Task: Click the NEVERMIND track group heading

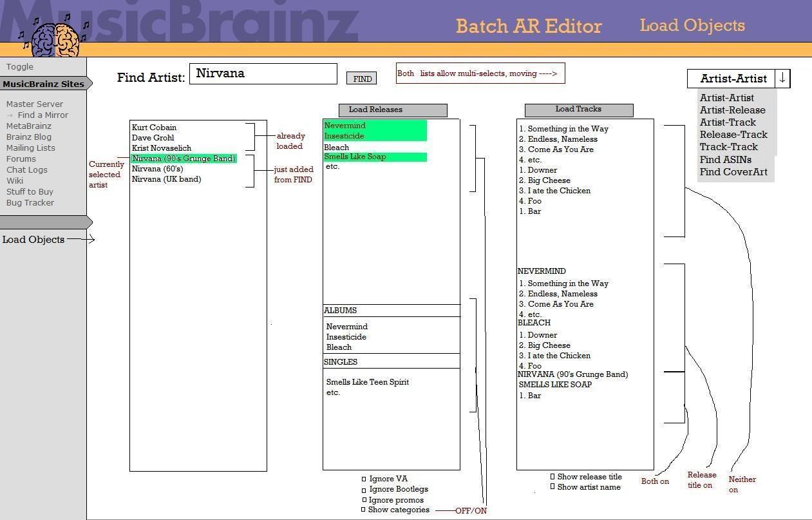Action: pos(542,271)
